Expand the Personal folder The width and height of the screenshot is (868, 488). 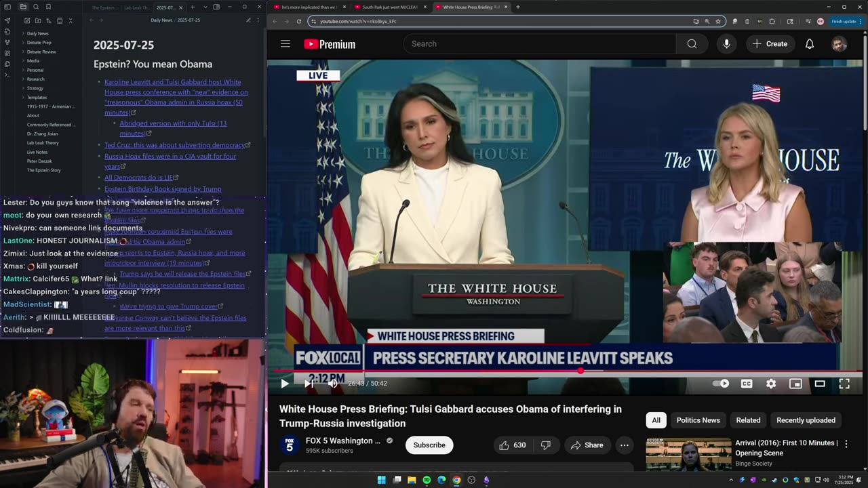tap(35, 70)
